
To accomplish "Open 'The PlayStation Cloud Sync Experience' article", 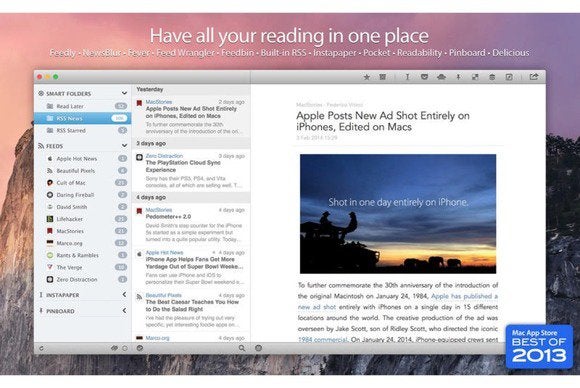I will (191, 170).
